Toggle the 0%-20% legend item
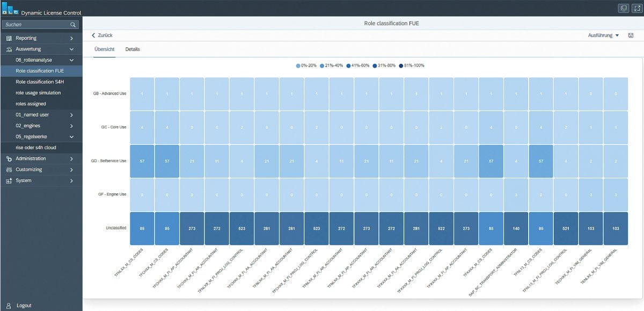The width and height of the screenshot is (644, 311). [x=308, y=66]
